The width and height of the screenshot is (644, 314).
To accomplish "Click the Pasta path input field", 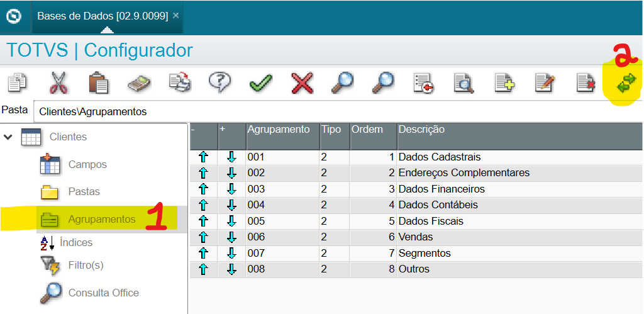I will pyautogui.click(x=338, y=111).
